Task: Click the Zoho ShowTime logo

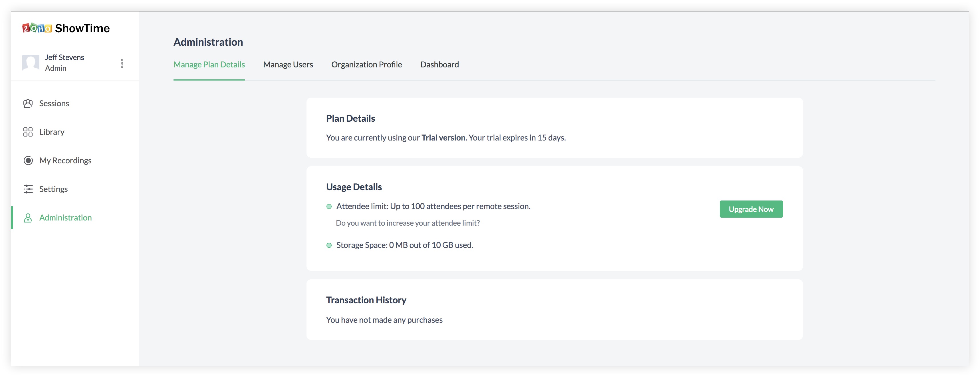Action: (x=66, y=28)
